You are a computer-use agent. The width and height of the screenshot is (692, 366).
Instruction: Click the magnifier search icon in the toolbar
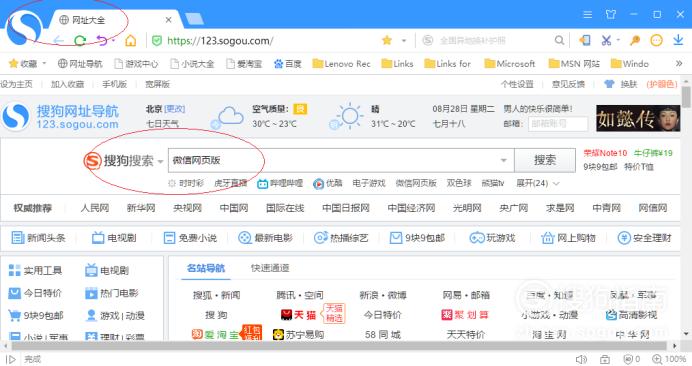pos(559,41)
